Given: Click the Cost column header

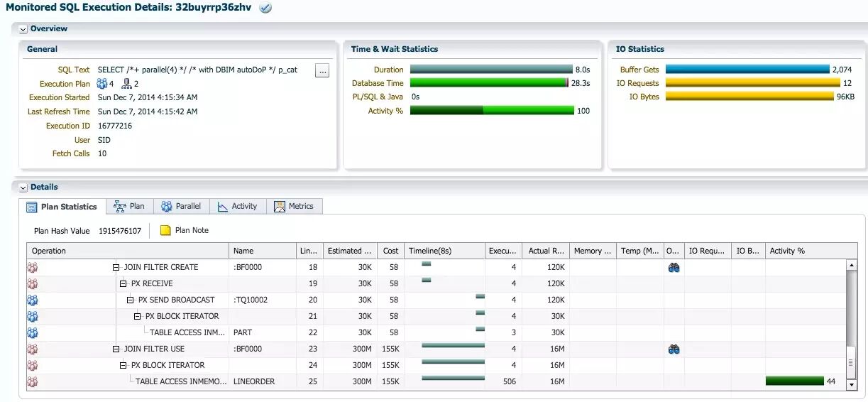Looking at the screenshot, I should (x=390, y=251).
